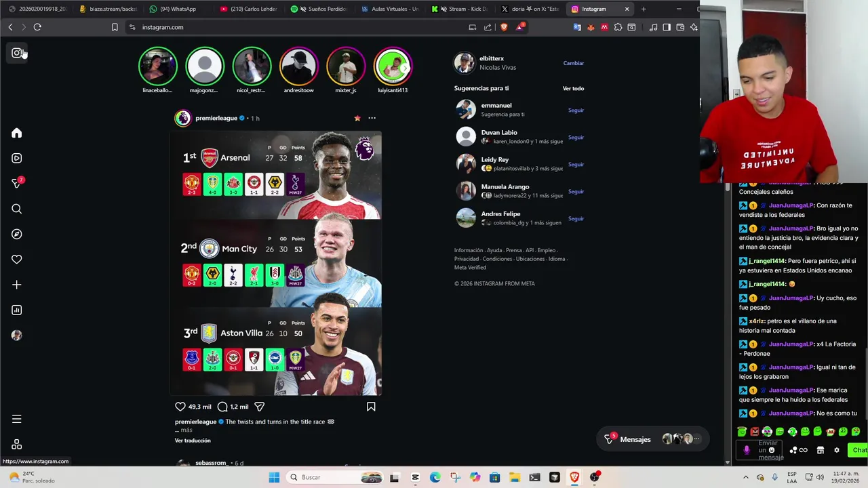
Task: Follow emmanuel suggestion
Action: pos(576,110)
